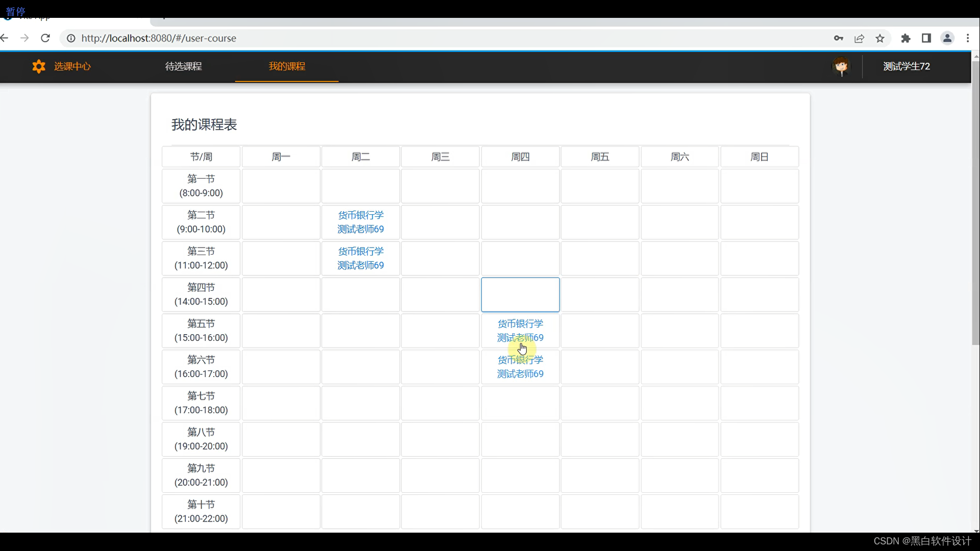Open the extensions puzzle icon
The image size is (980, 551).
906,38
